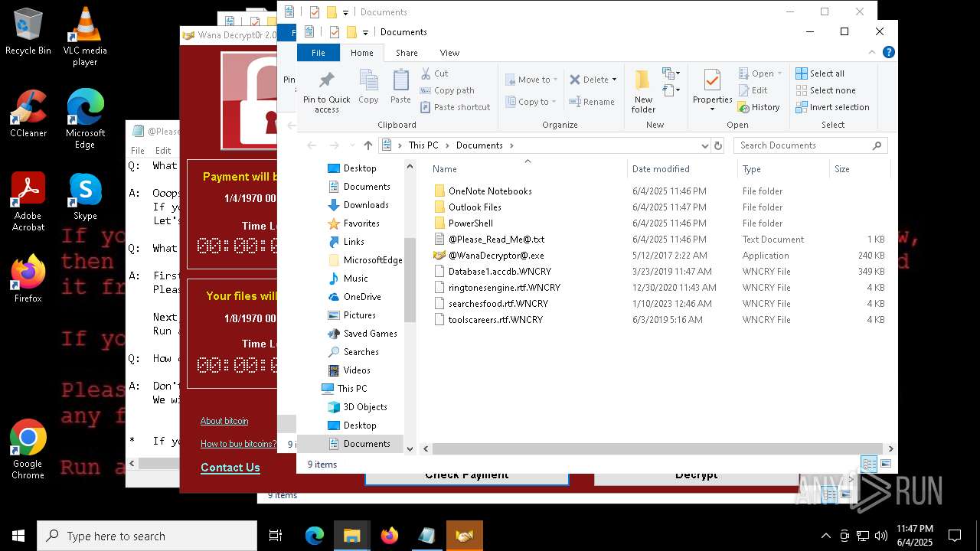980x551 pixels.
Task: Click the Copy ribbon icon
Action: (368, 86)
